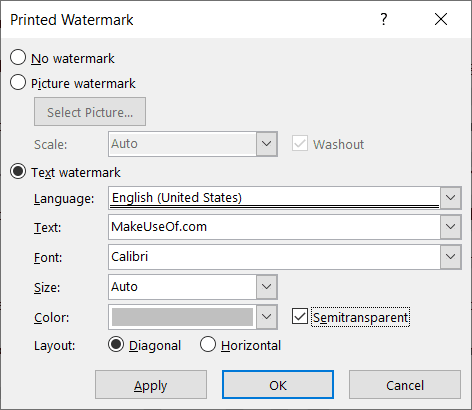Click the English (United States) language field
472x410 pixels.
(x=274, y=198)
